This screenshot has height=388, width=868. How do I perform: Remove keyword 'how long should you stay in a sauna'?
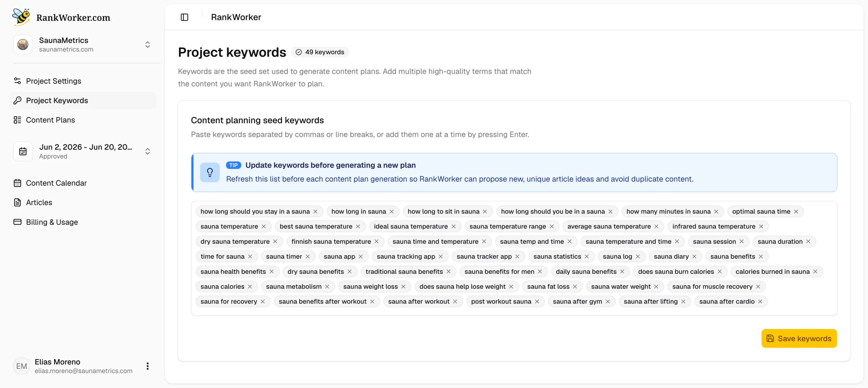pos(315,212)
